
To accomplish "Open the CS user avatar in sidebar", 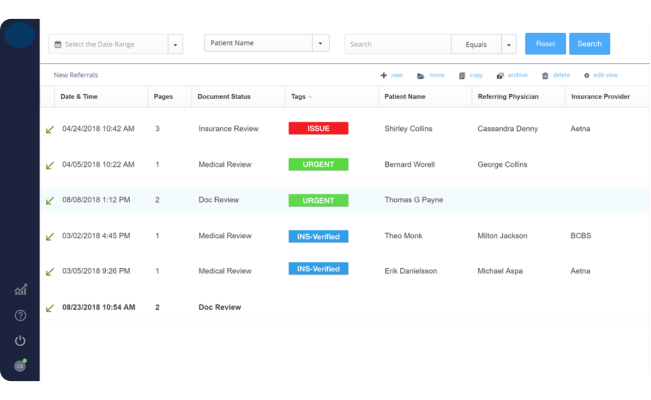I will pos(20,366).
